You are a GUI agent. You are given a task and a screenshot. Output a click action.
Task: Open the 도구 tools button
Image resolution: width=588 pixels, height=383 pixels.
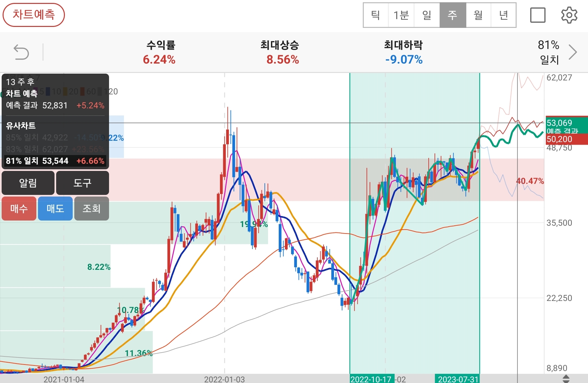click(x=82, y=183)
